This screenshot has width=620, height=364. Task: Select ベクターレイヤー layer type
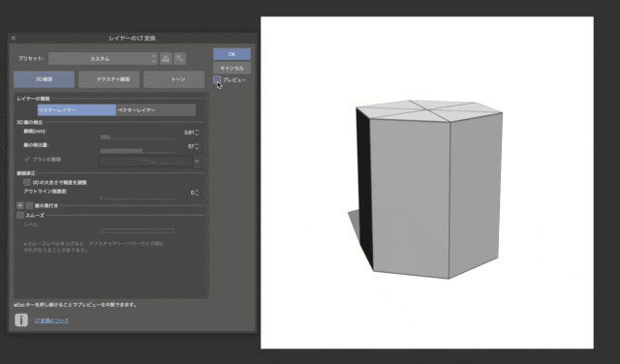[156, 109]
